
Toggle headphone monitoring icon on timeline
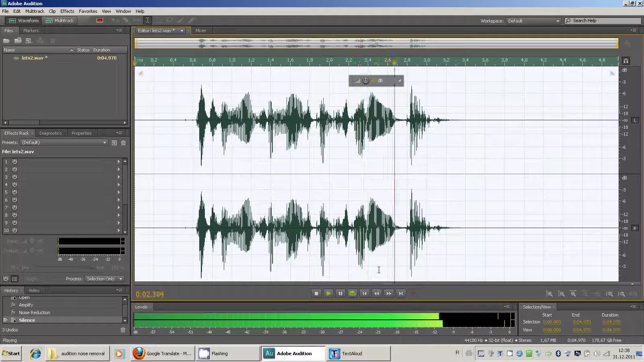[626, 61]
